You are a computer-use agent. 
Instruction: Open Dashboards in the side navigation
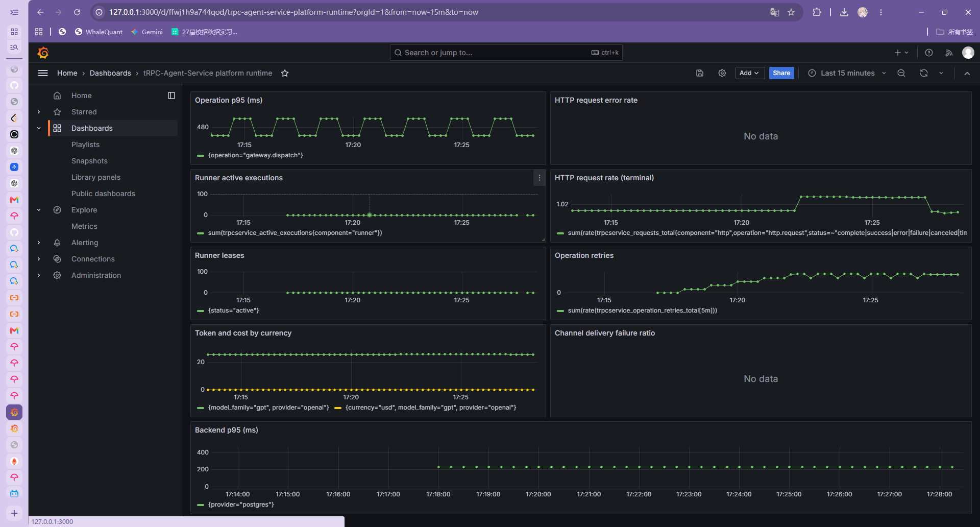[92, 128]
